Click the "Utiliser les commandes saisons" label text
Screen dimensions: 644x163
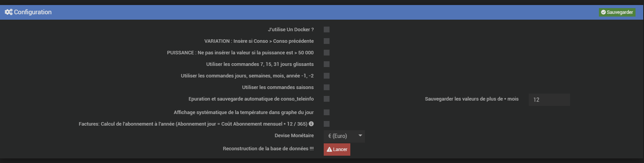coord(277,87)
